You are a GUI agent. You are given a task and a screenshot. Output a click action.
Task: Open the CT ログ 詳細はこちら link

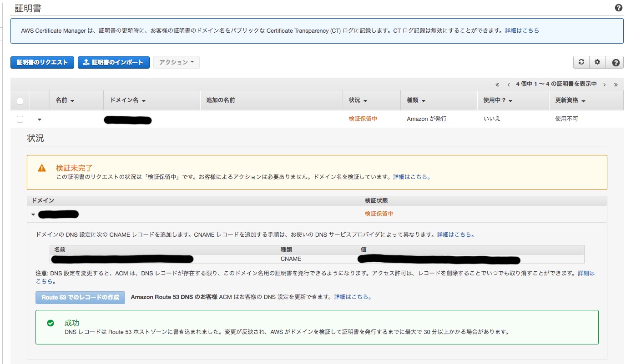[522, 30]
